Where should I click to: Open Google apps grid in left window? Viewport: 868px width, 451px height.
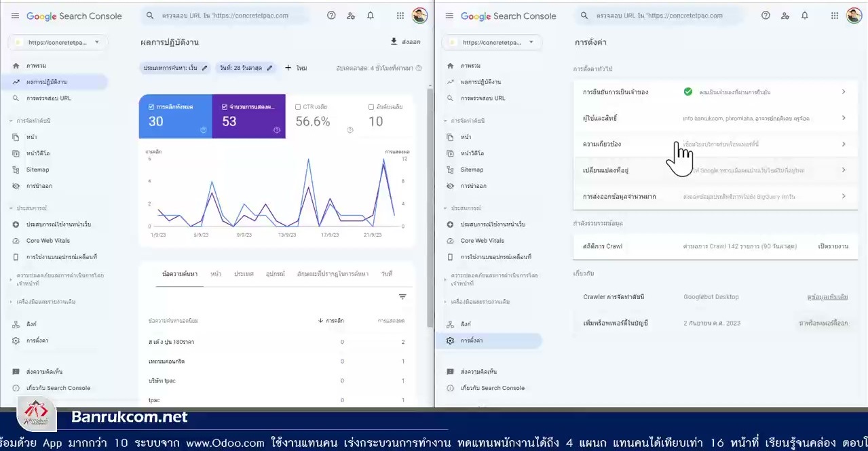click(x=400, y=16)
